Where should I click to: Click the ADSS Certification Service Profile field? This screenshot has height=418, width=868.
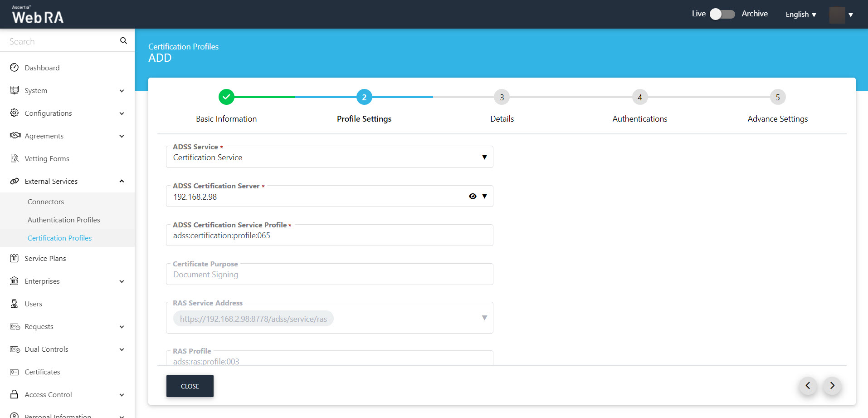[x=329, y=236]
